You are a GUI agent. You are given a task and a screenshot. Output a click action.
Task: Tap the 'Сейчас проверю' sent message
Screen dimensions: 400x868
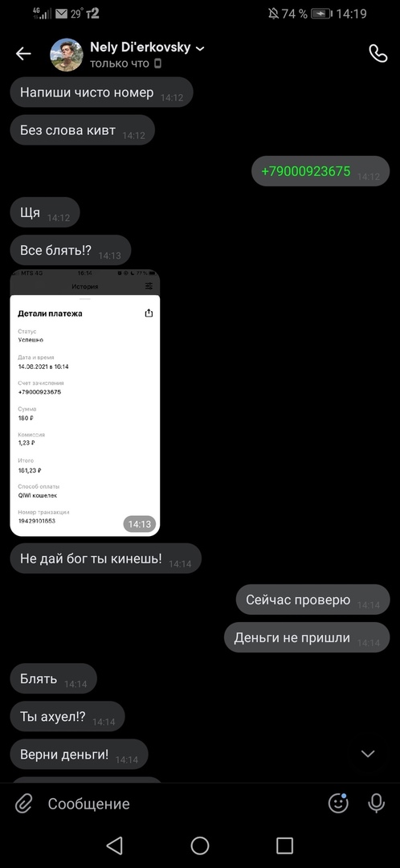[313, 600]
